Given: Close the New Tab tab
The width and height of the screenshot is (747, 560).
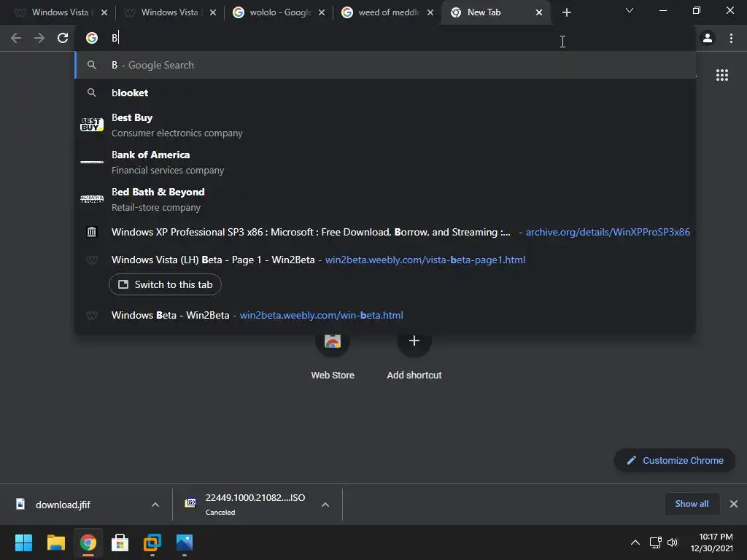Looking at the screenshot, I should (539, 12).
